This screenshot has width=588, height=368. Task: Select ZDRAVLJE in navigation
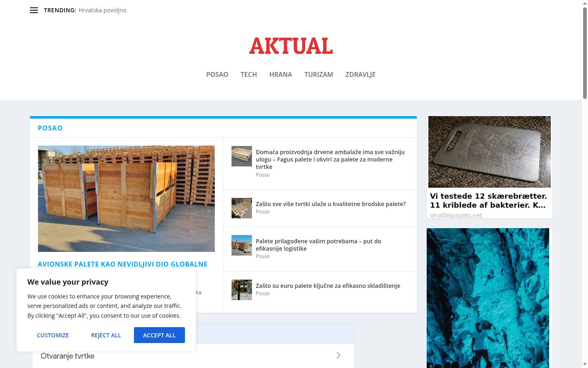tap(361, 74)
